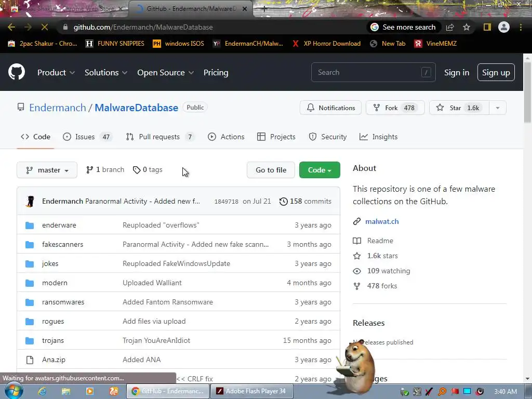
Task: Open the Pricing page
Action: pos(216,73)
